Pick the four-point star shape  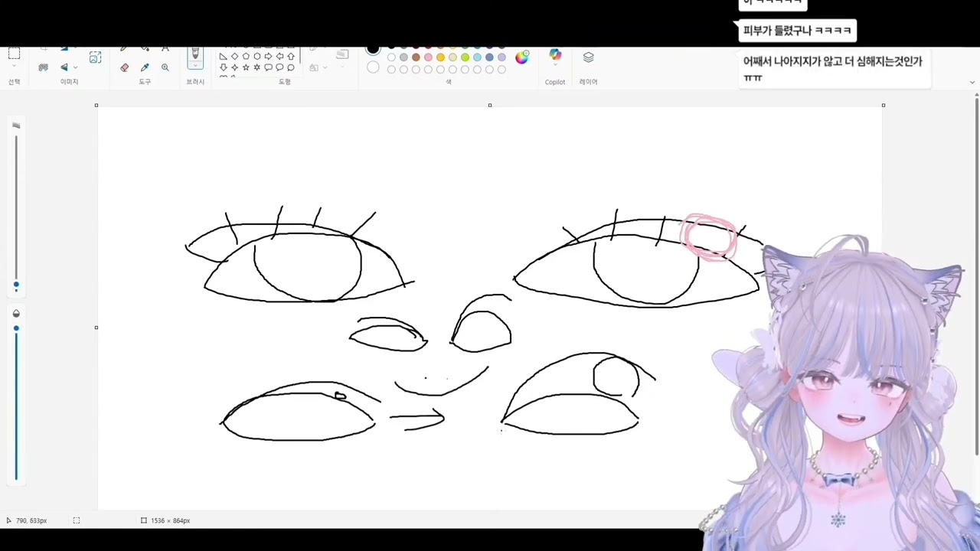coord(234,67)
